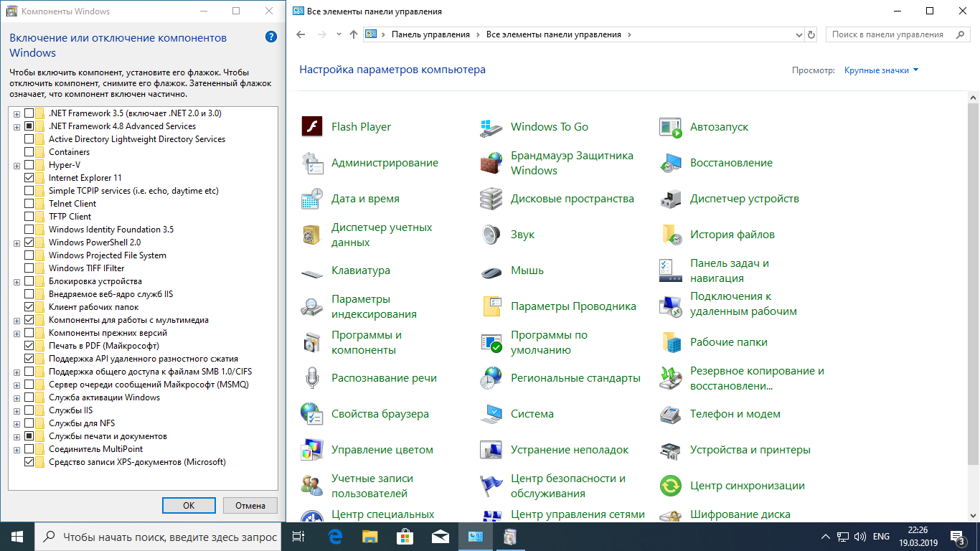This screenshot has width=980, height=551.
Task: Open История файлов icon
Action: coord(671,235)
